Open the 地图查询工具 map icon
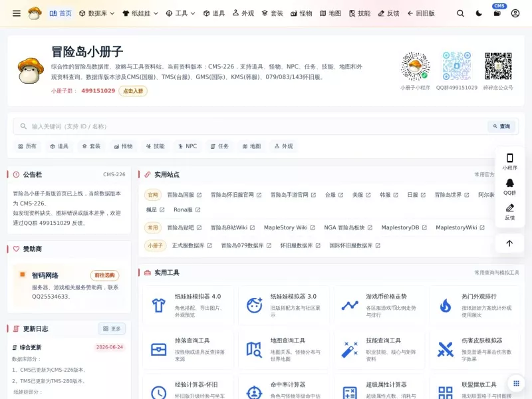Viewport: 532px width, 399px height. click(x=254, y=349)
